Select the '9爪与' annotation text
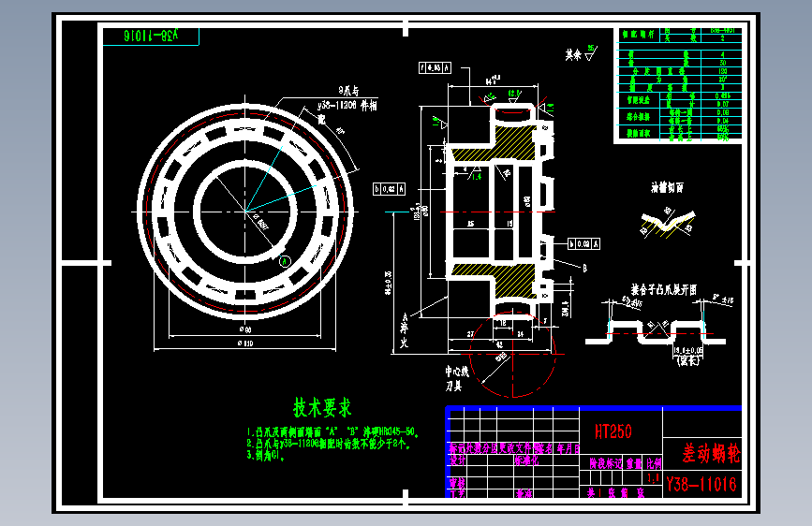This screenshot has width=812, height=526. pos(349,91)
